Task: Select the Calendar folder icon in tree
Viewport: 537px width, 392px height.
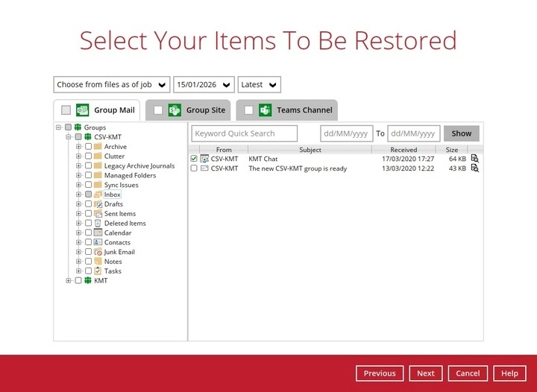Action: [98, 233]
